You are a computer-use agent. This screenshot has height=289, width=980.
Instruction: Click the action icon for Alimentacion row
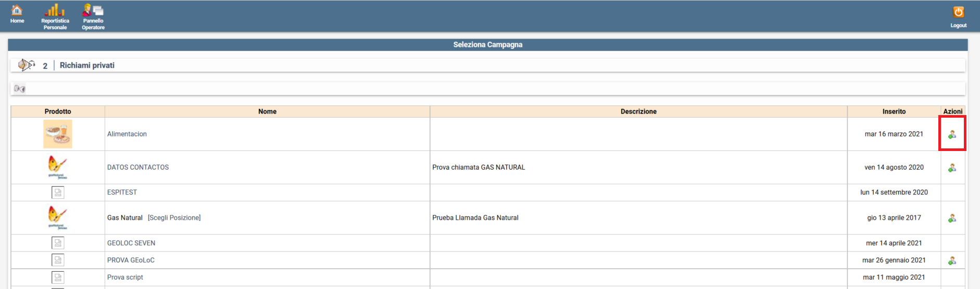click(952, 134)
